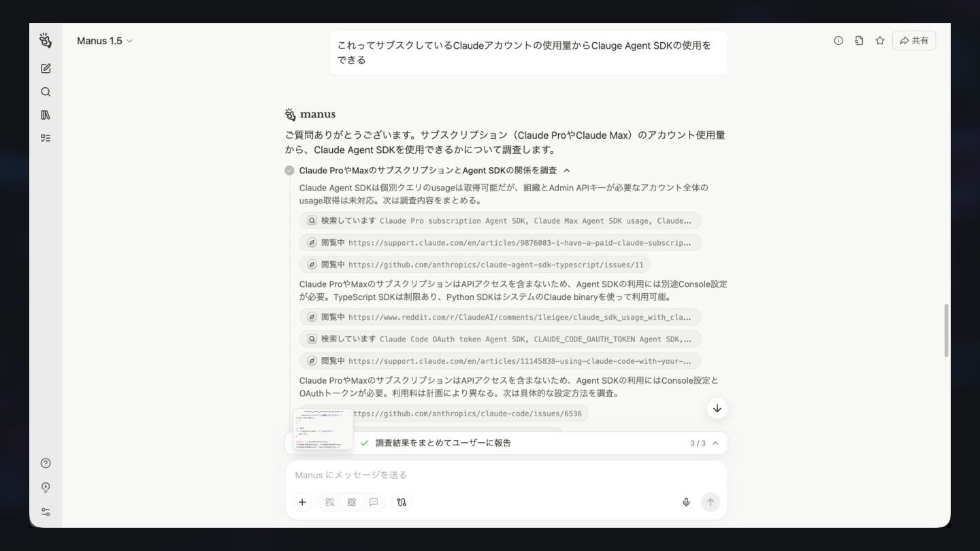The height and width of the screenshot is (551, 980).
Task: Open the support.claude.com articles/9876003 browsing pill
Action: (x=500, y=243)
